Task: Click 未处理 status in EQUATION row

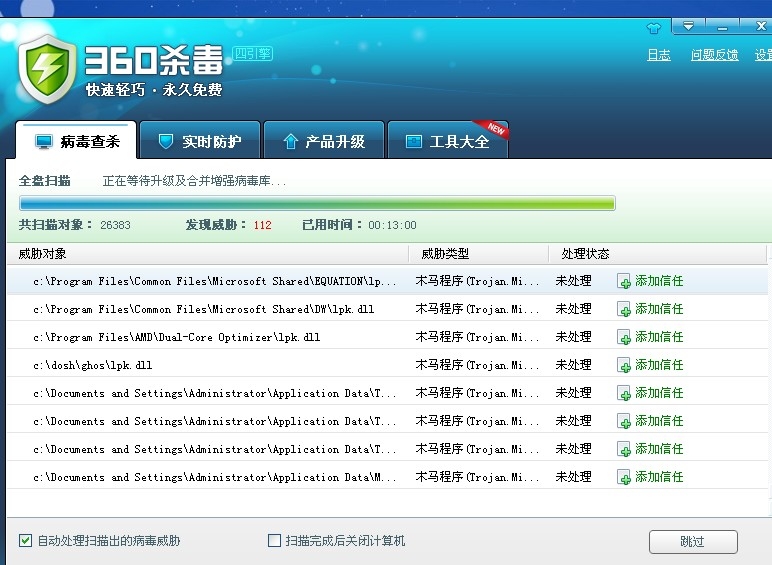Action: coord(574,281)
